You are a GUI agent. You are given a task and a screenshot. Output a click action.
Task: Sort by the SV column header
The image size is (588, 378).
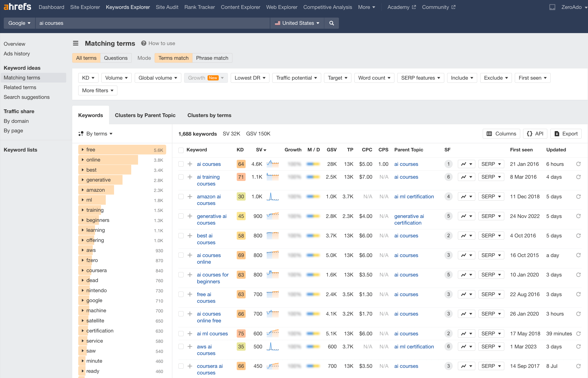[x=261, y=150]
